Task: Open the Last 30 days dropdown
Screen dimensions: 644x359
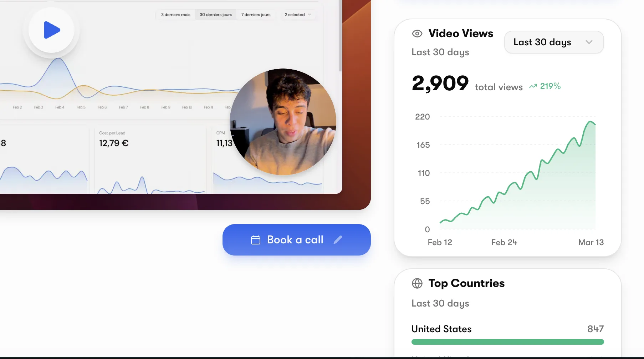Action: coord(554,42)
